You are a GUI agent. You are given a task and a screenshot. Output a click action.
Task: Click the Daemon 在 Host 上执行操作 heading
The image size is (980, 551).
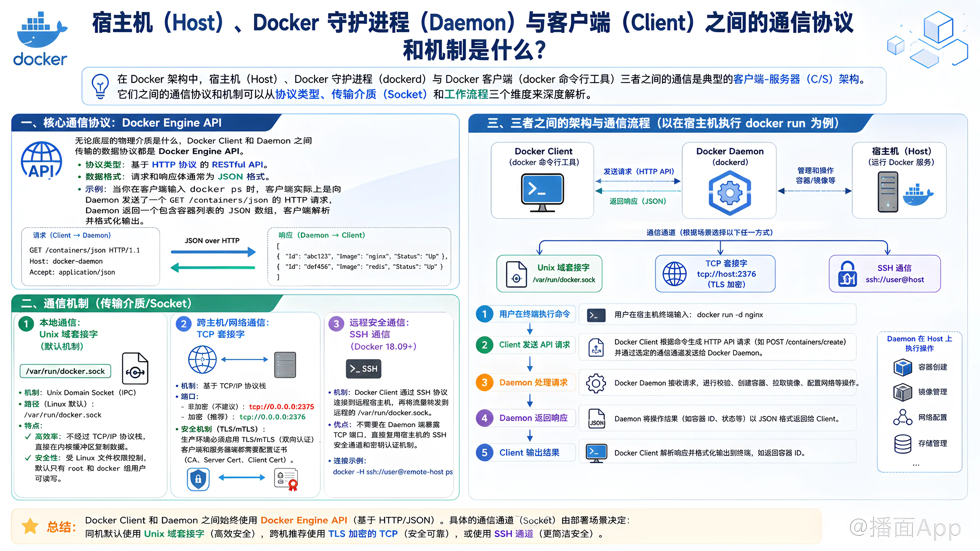pyautogui.click(x=919, y=343)
